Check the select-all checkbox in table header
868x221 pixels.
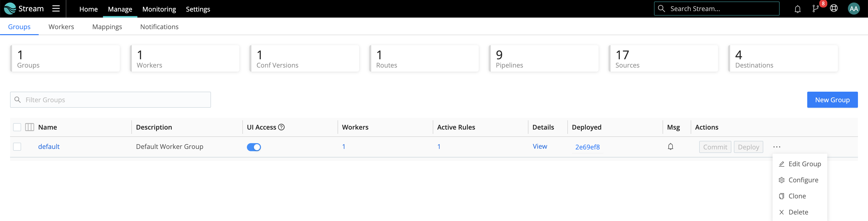point(17,127)
